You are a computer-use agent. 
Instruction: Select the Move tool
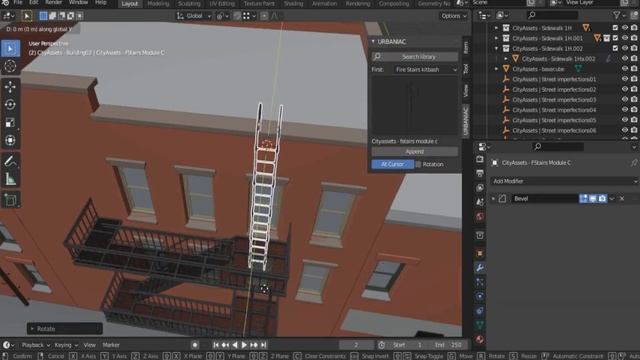pyautogui.click(x=10, y=87)
